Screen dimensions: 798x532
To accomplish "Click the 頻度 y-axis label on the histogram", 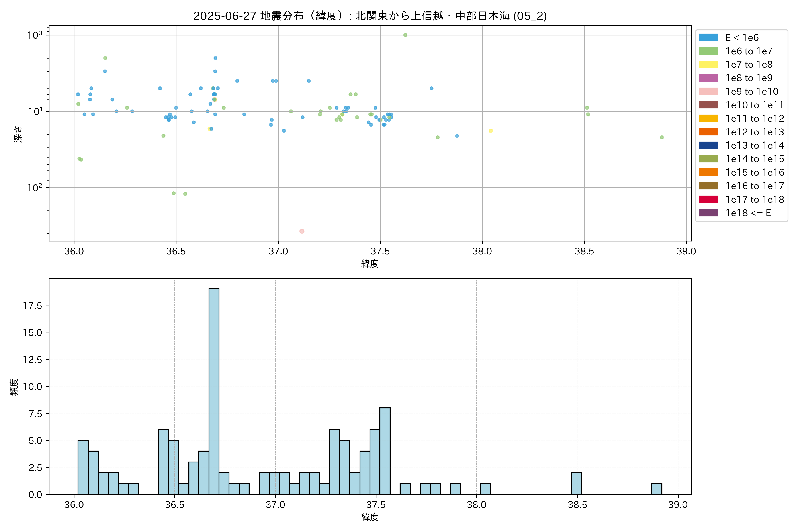I will (14, 387).
